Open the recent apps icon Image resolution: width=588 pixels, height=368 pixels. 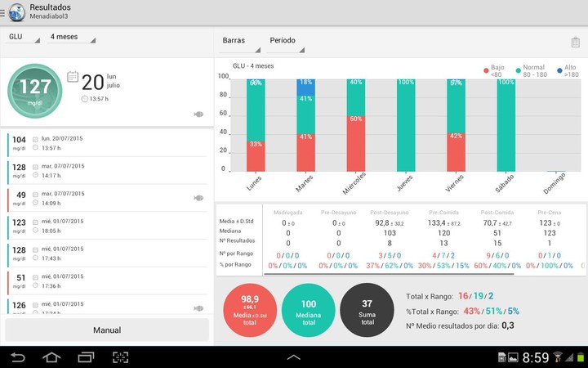[87, 357]
